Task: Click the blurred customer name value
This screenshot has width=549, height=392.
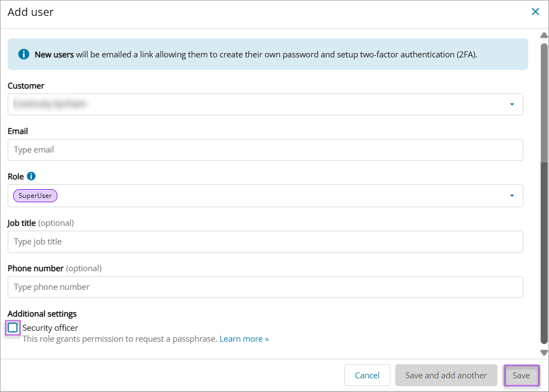Action: pyautogui.click(x=51, y=104)
